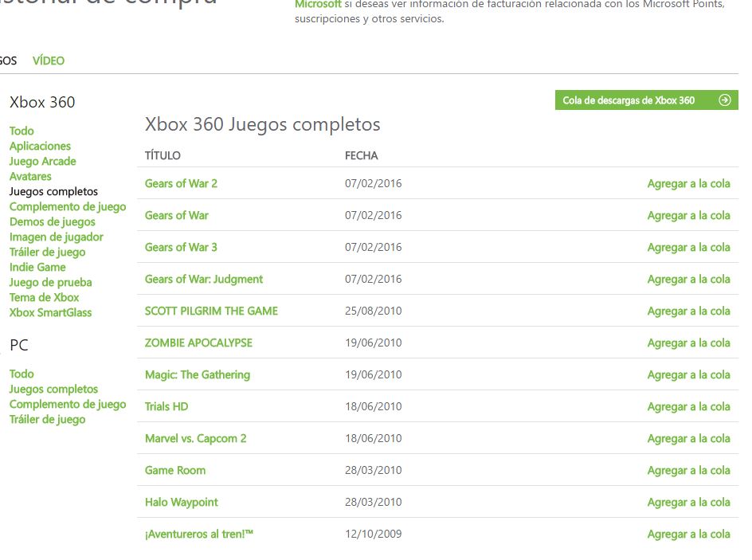Screen dimensions: 752x560
Task: Open the Gears of War 2 title
Action: [181, 184]
